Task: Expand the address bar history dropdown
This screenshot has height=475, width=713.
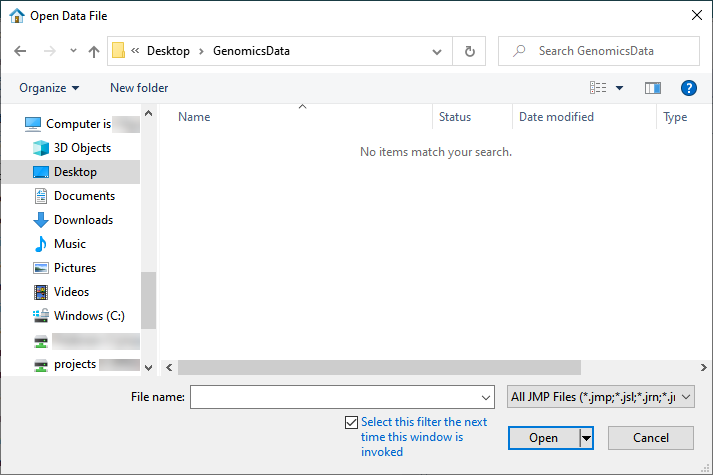Action: click(x=437, y=51)
